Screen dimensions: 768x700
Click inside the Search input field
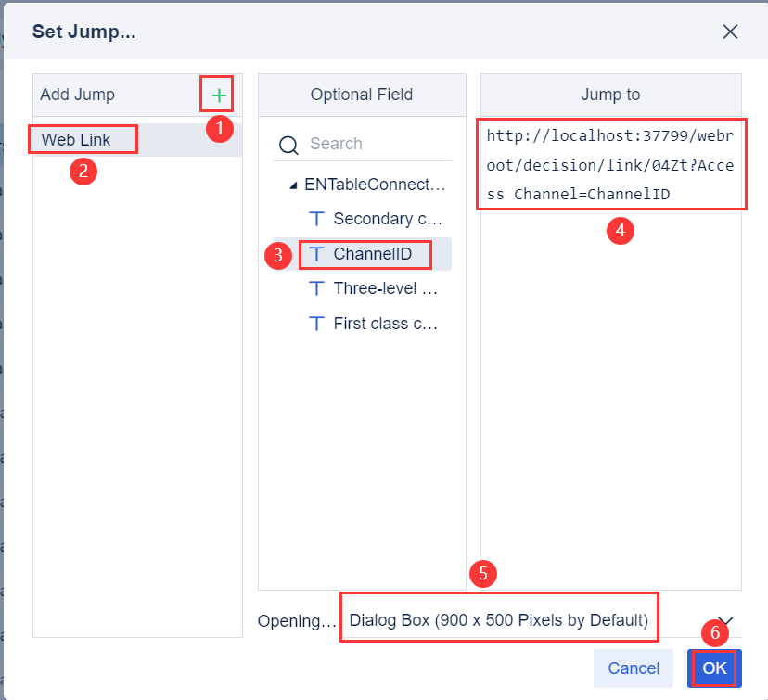point(371,144)
